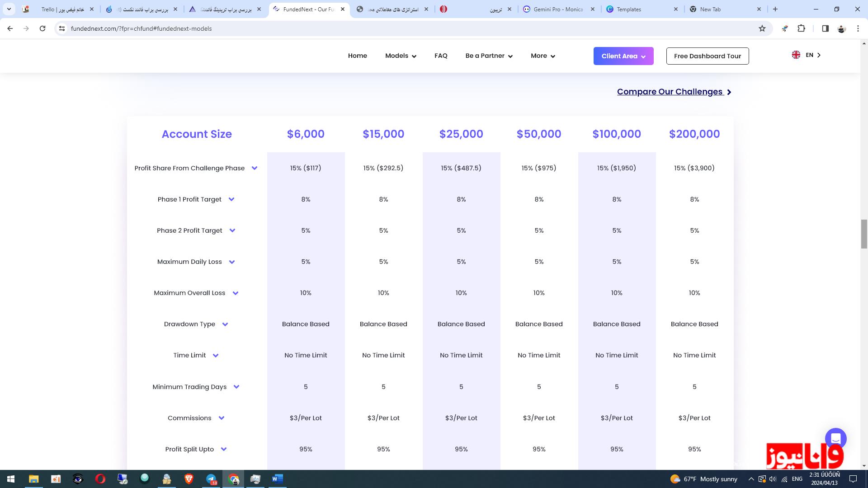
Task: Open the Chrome profile avatar
Action: coord(841,28)
